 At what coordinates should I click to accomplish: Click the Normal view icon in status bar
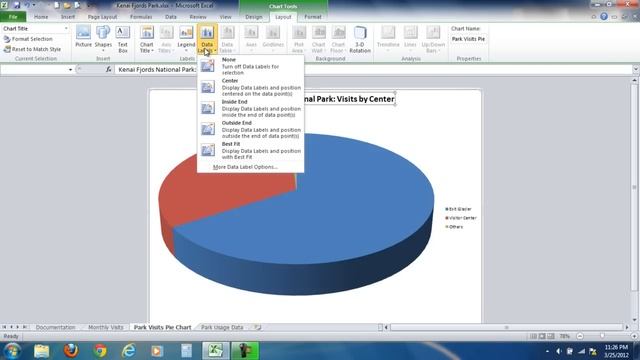coord(533,336)
